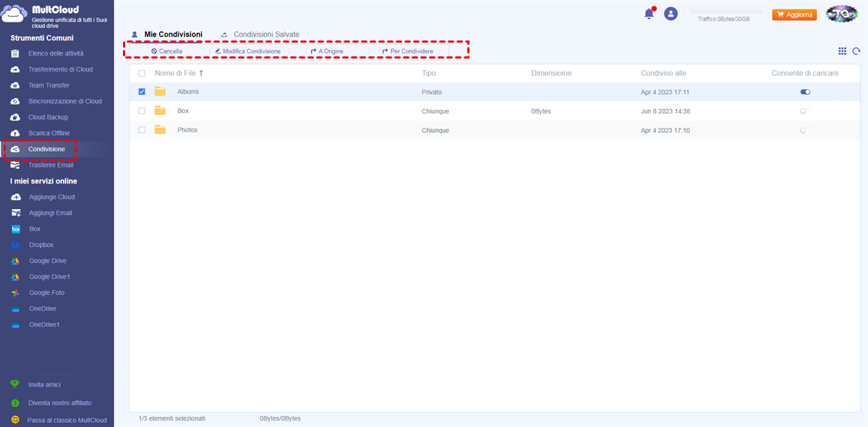This screenshot has width=868, height=427.
Task: Open the notifications bell icon
Action: coord(649,14)
